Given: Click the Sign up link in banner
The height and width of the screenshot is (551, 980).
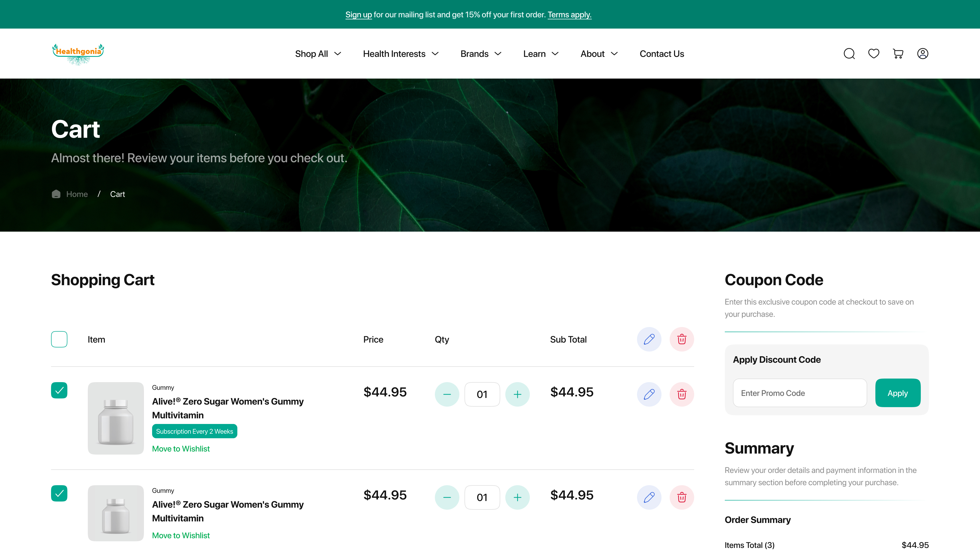Looking at the screenshot, I should click(x=358, y=15).
